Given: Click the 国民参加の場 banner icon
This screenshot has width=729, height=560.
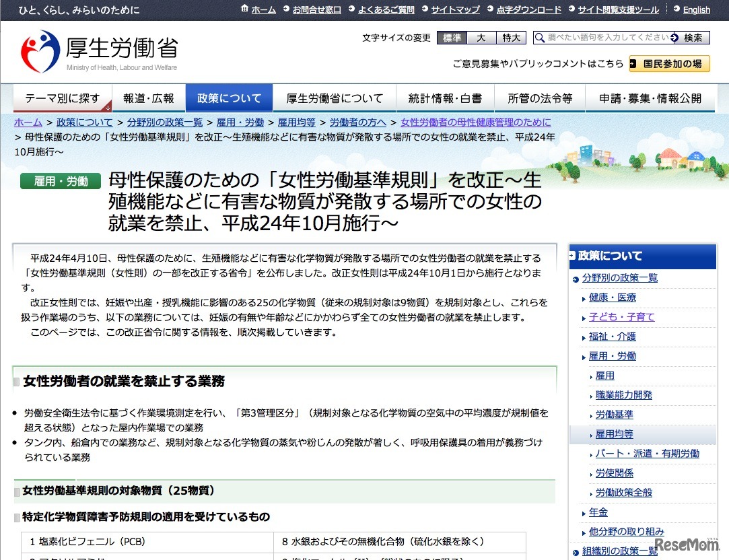Looking at the screenshot, I should (x=631, y=63).
